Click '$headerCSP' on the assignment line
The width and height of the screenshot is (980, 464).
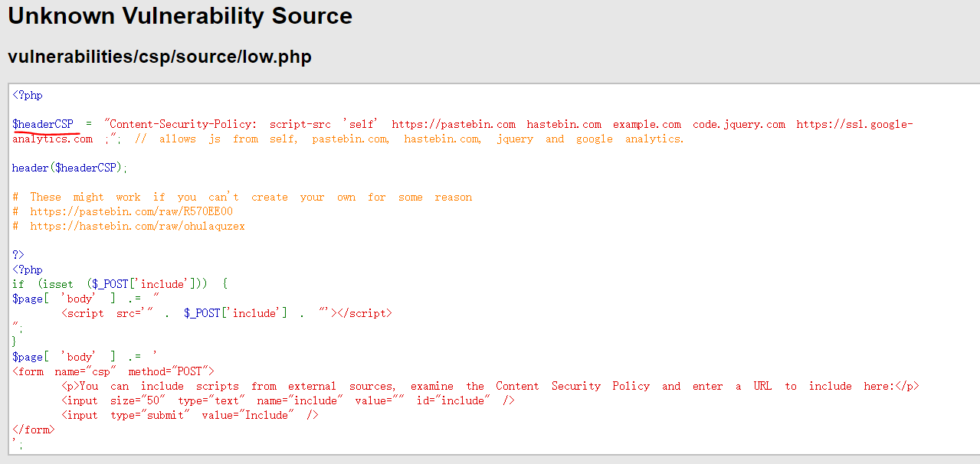[43, 124]
